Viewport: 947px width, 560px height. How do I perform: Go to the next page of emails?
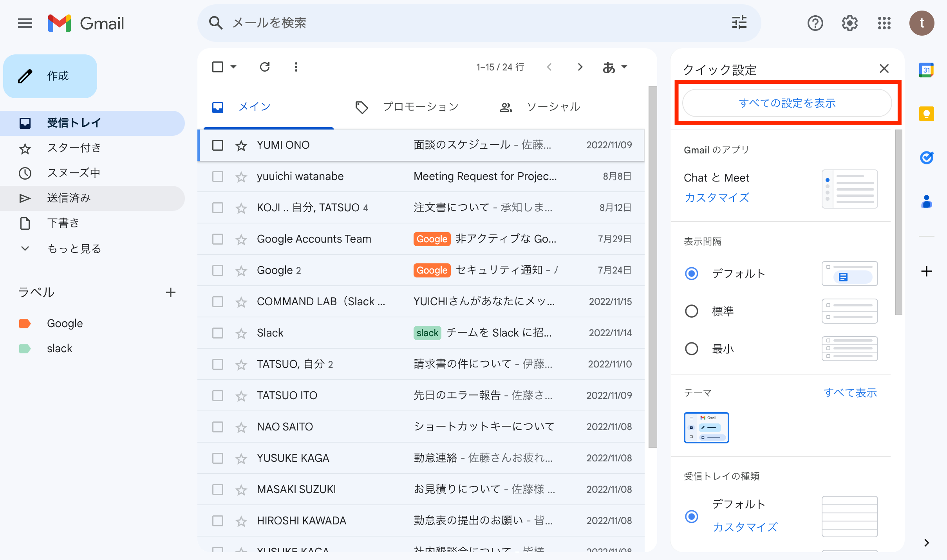click(x=580, y=67)
